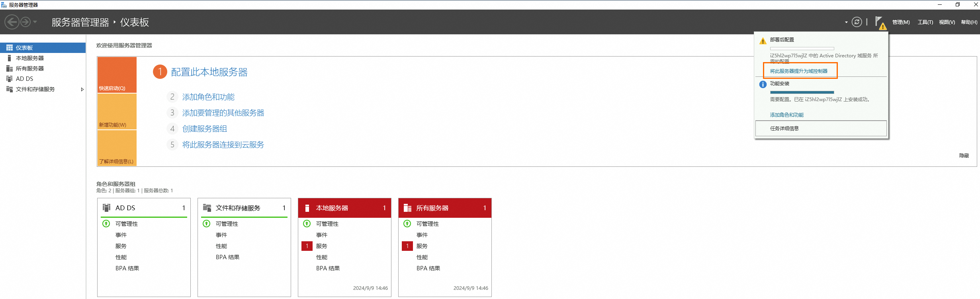Click the 文件和存储服务 tile icon
The width and height of the screenshot is (980, 299).
coord(207,207)
